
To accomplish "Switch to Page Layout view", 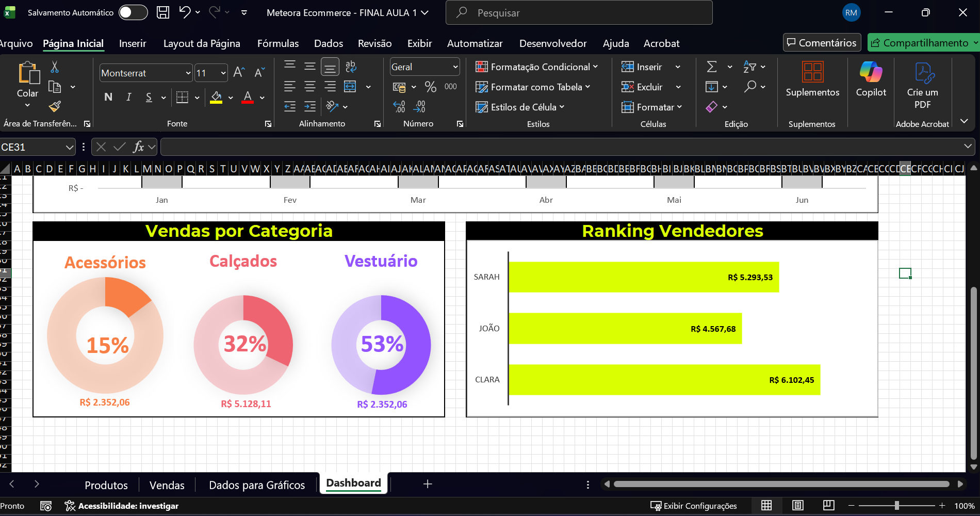I will [797, 506].
